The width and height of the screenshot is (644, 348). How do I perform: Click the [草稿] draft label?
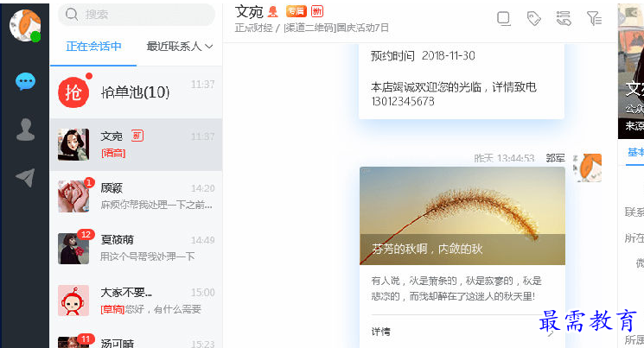click(x=112, y=309)
